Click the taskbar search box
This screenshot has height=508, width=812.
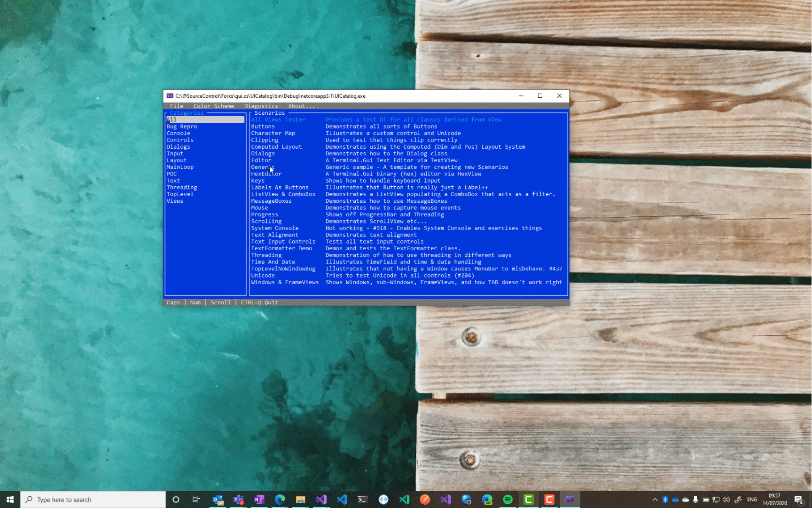tap(93, 500)
